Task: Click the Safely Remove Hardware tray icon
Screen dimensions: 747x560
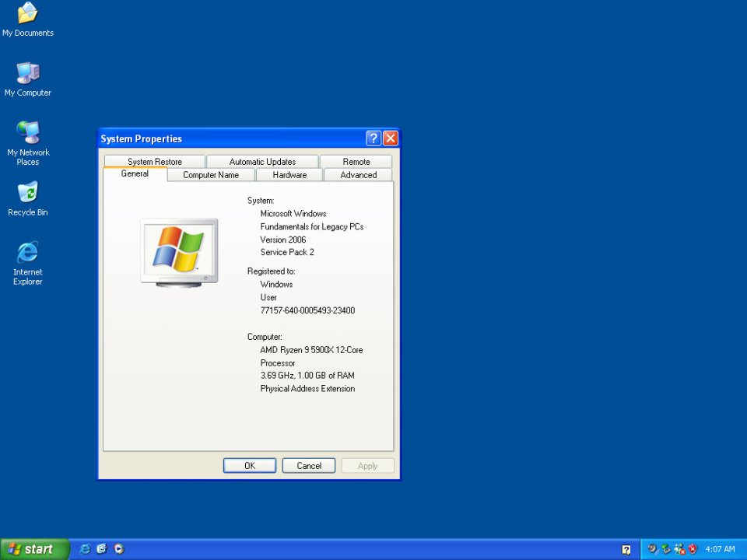Action: pos(666,549)
